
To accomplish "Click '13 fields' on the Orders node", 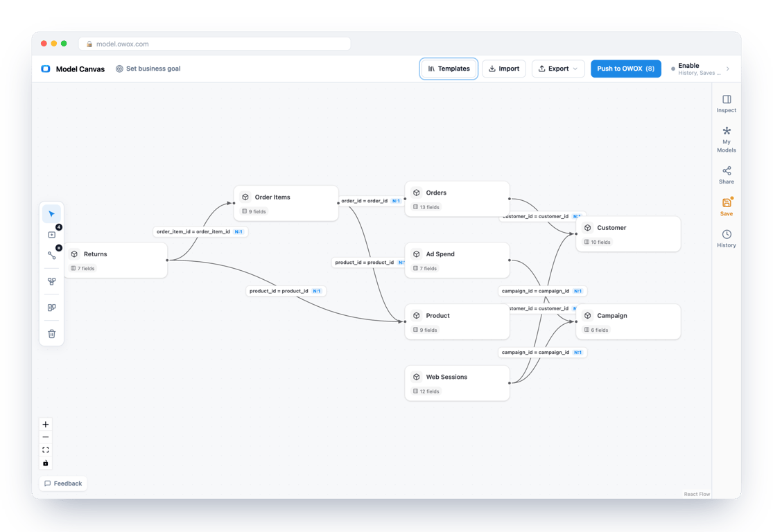I will point(426,207).
